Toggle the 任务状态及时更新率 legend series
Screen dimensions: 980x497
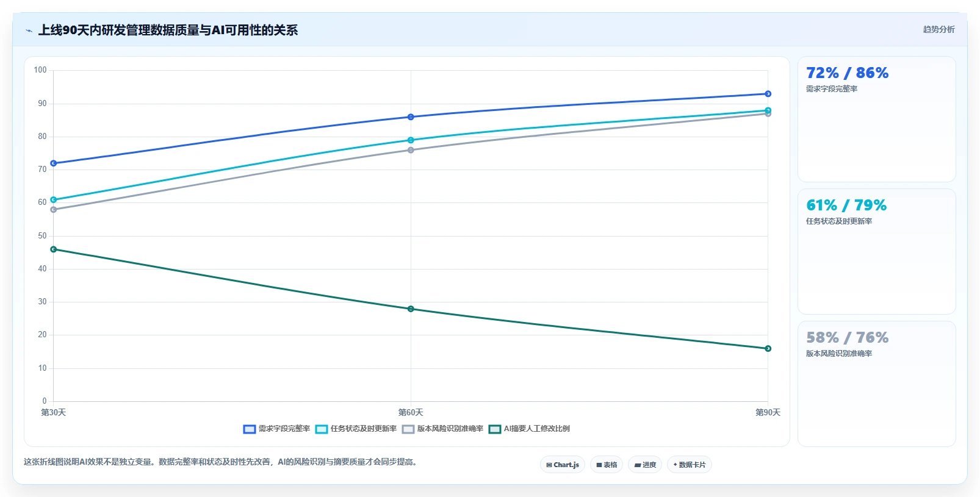[x=356, y=429]
